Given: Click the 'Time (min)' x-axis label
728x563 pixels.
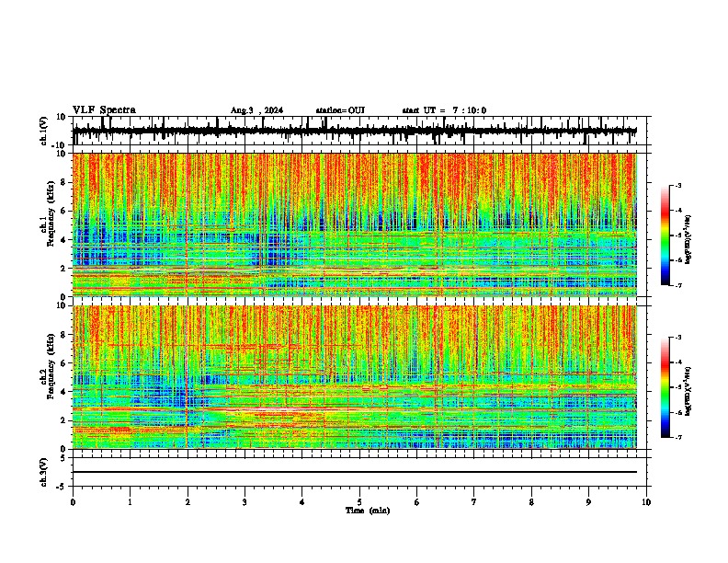Looking at the screenshot, I should [368, 511].
